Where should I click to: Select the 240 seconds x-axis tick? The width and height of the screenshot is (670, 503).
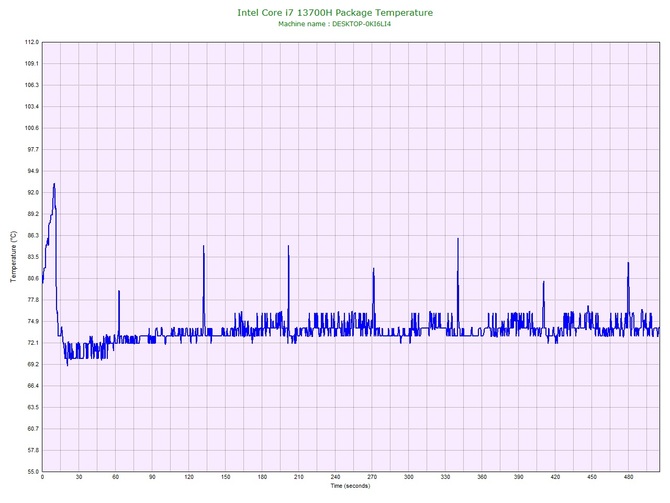coord(335,477)
